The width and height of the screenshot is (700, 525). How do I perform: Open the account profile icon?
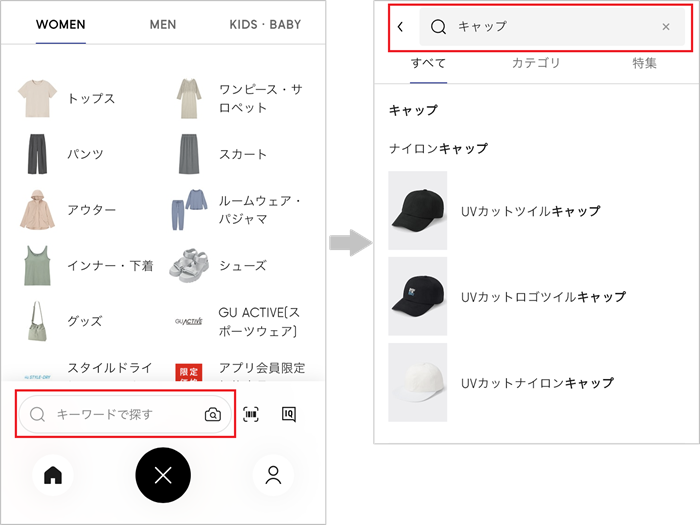point(273,476)
